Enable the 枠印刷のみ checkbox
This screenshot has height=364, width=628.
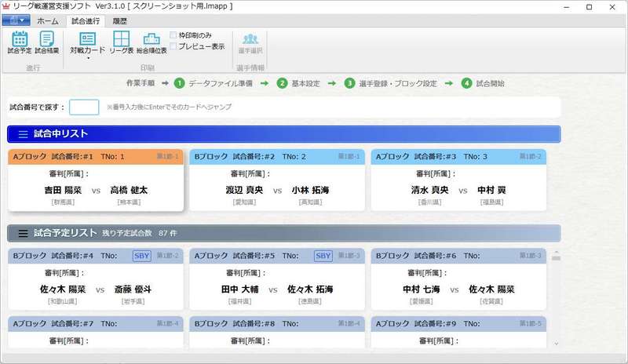click(x=173, y=35)
